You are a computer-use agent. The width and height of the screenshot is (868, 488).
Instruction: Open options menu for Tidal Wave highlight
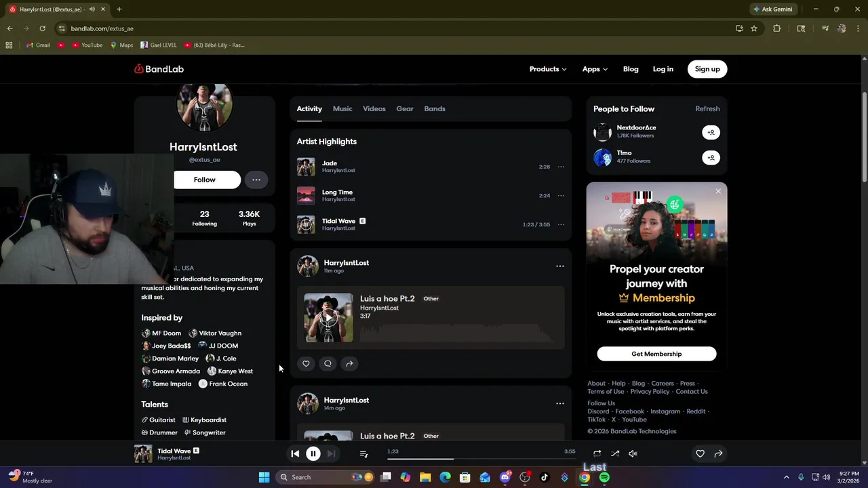[561, 224]
